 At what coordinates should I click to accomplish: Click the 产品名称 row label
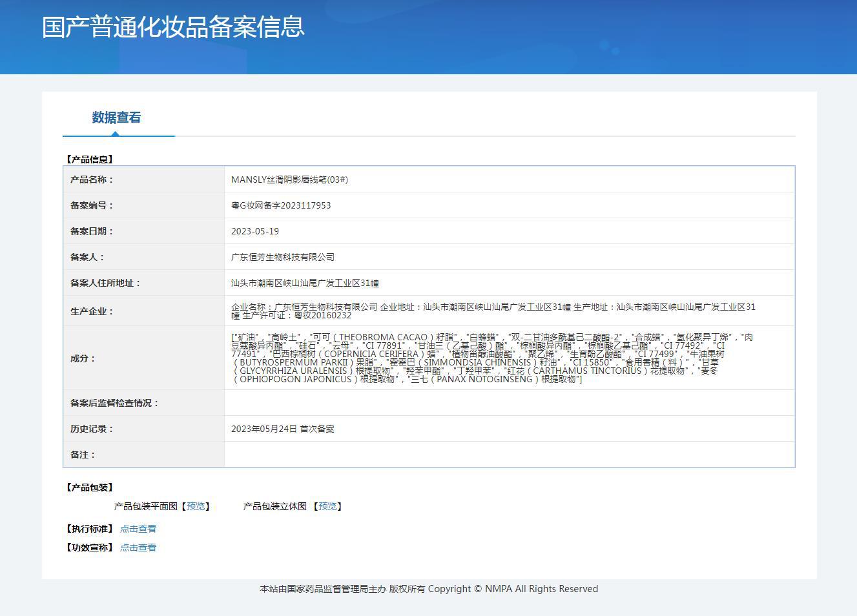coord(92,180)
